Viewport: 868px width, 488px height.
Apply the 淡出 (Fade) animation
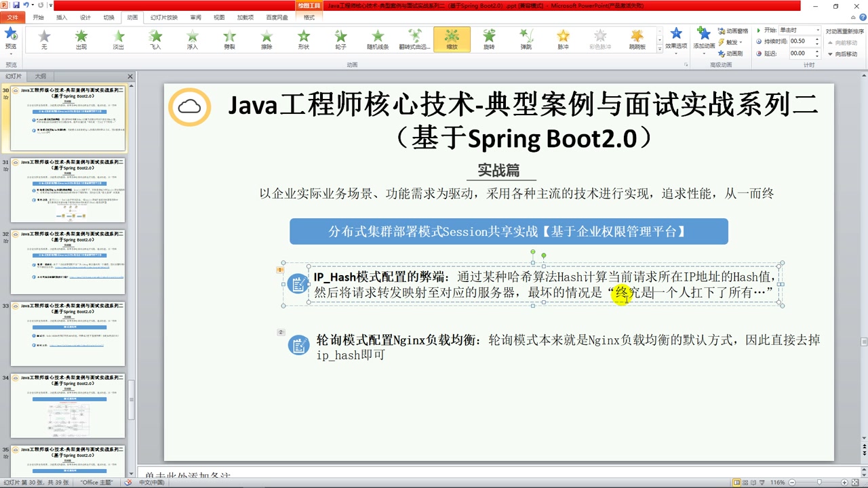pyautogui.click(x=119, y=39)
